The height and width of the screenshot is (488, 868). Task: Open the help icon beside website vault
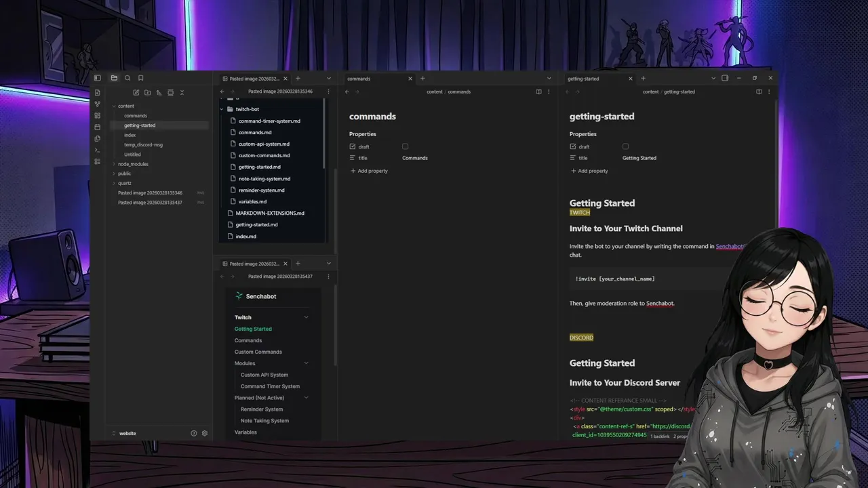pyautogui.click(x=194, y=433)
